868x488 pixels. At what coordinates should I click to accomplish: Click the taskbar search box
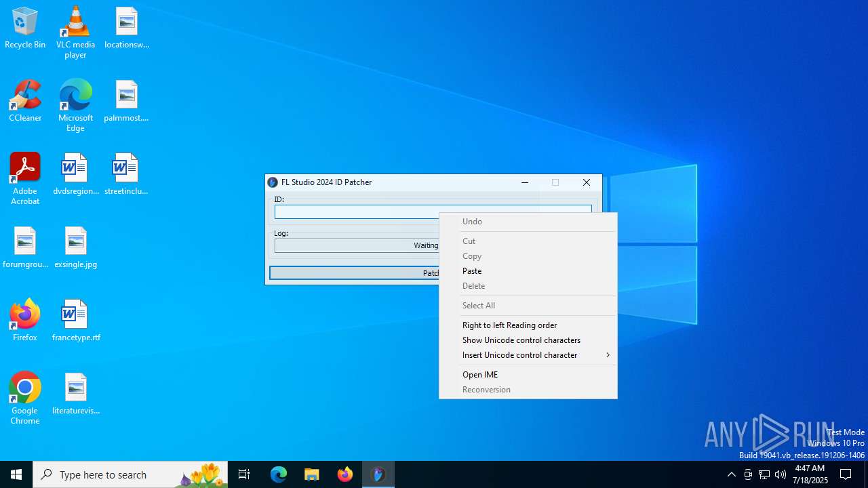130,474
